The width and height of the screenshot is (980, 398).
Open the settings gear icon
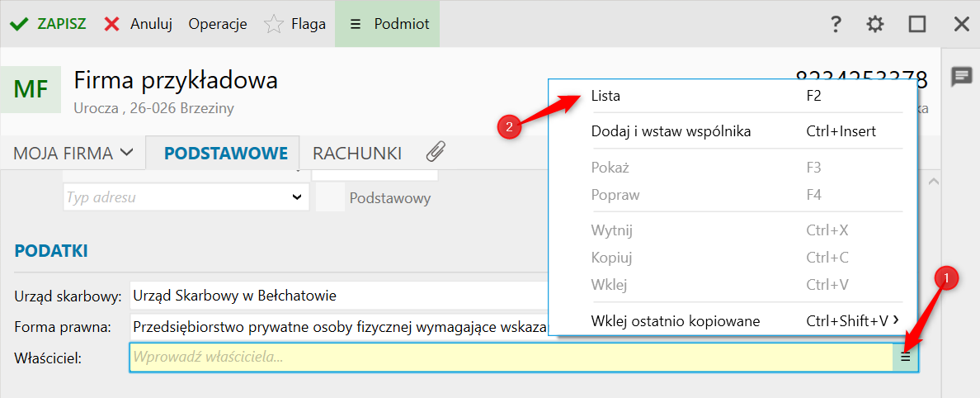pos(875,25)
